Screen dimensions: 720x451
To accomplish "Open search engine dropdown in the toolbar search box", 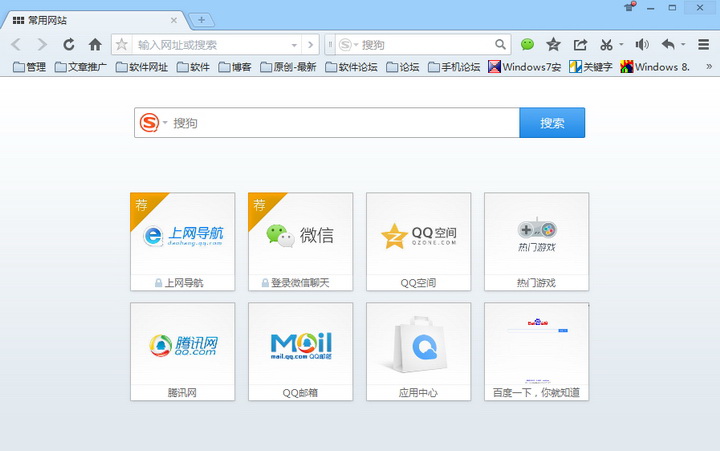I will coord(348,45).
